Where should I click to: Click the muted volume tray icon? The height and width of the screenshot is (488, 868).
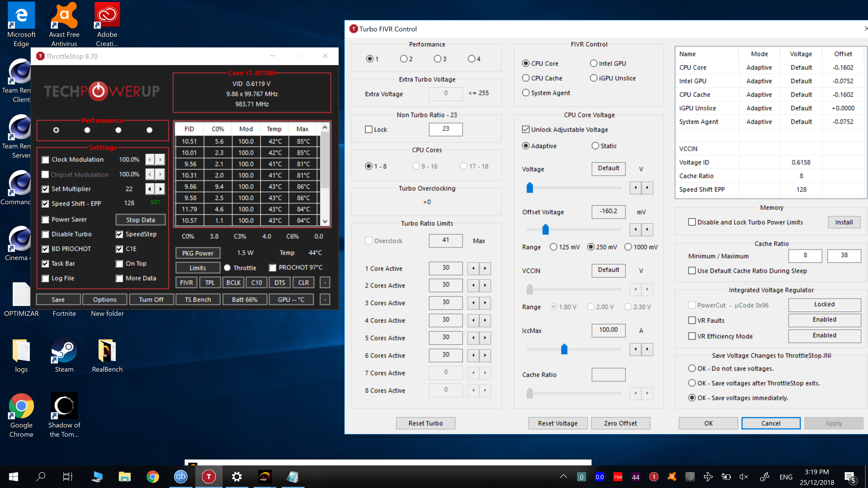[744, 476]
